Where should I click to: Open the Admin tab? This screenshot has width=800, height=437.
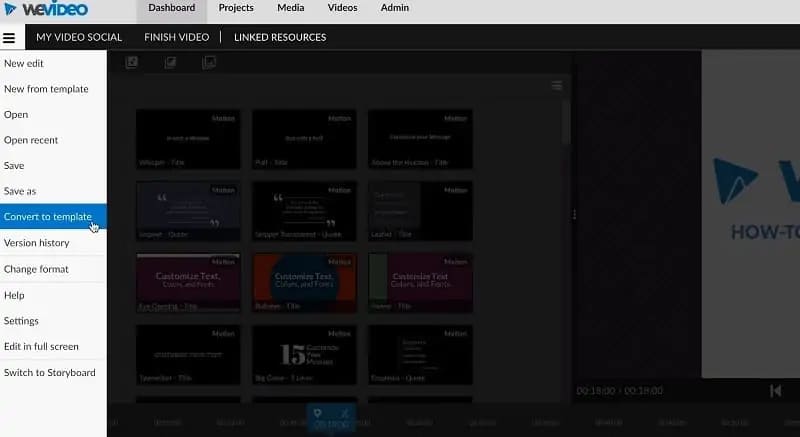pyautogui.click(x=394, y=8)
